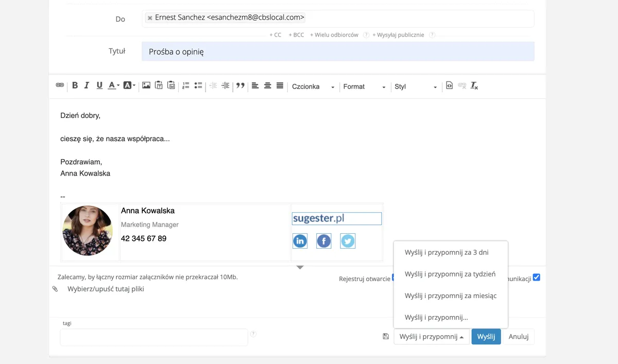The height and width of the screenshot is (364, 618).
Task: Collapse the Wyślij i przypomnij dropdown button
Action: click(432, 337)
